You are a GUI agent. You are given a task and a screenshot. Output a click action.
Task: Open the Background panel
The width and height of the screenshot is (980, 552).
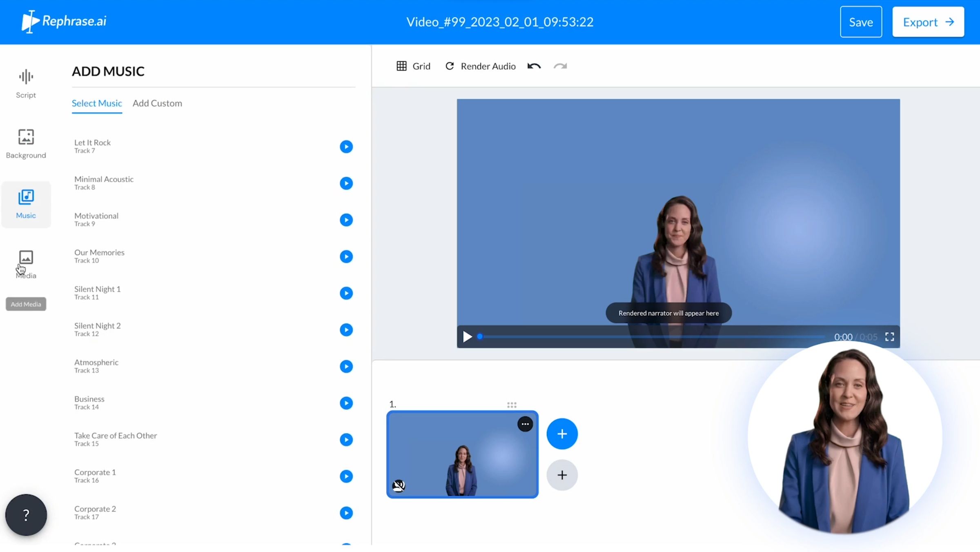coord(26,143)
